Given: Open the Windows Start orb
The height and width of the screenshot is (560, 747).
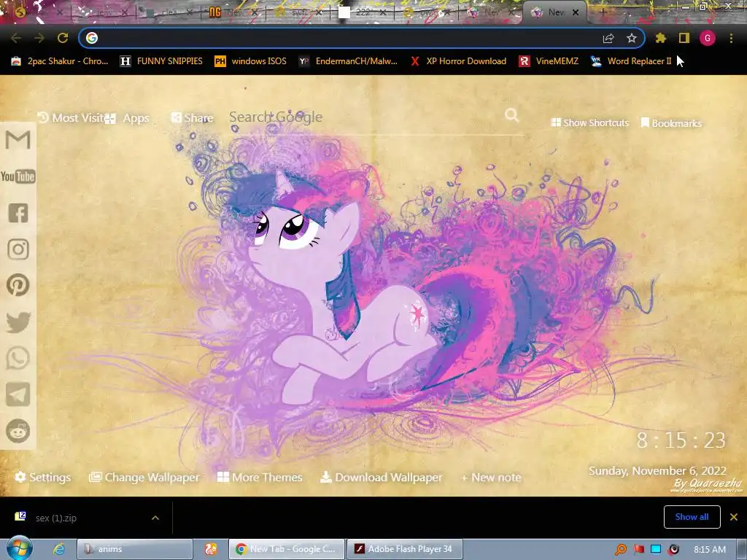Looking at the screenshot, I should 19,548.
